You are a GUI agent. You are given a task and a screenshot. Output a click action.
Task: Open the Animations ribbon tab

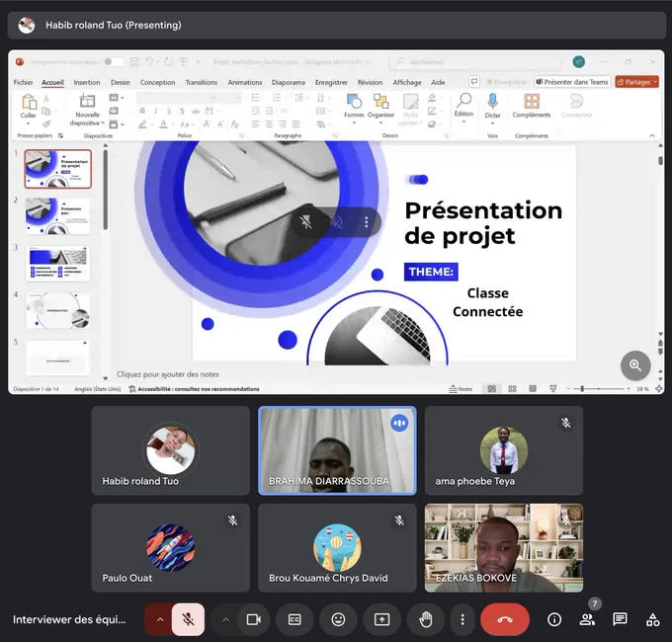click(245, 82)
